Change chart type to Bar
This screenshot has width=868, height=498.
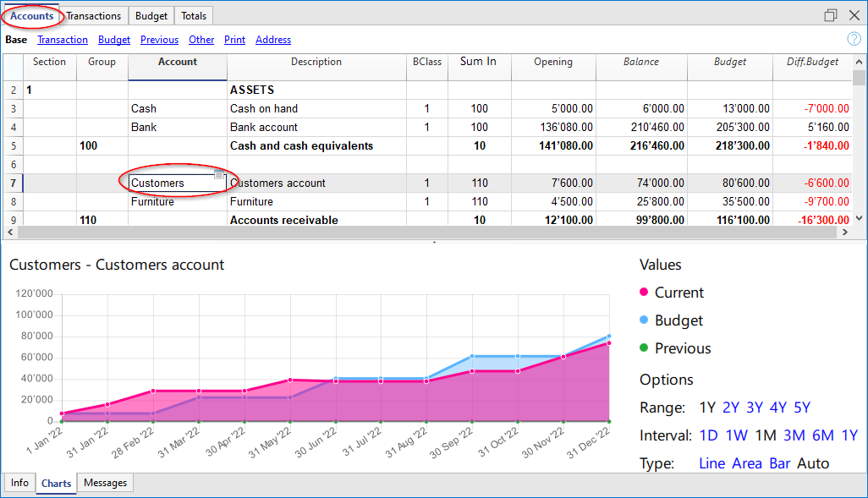(779, 463)
